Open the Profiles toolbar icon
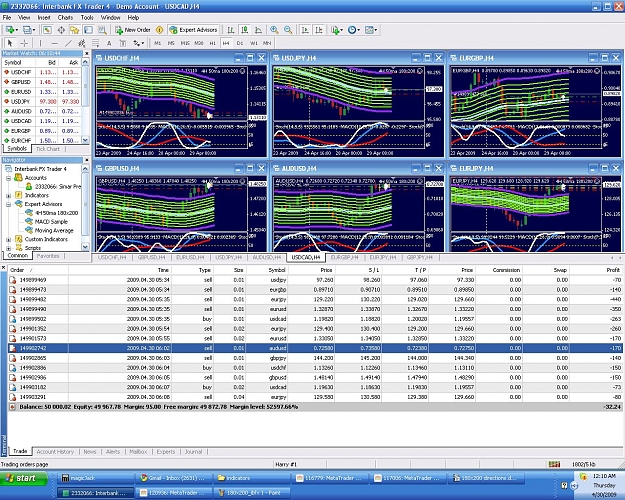This screenshot has height=500, width=625. click(x=29, y=30)
